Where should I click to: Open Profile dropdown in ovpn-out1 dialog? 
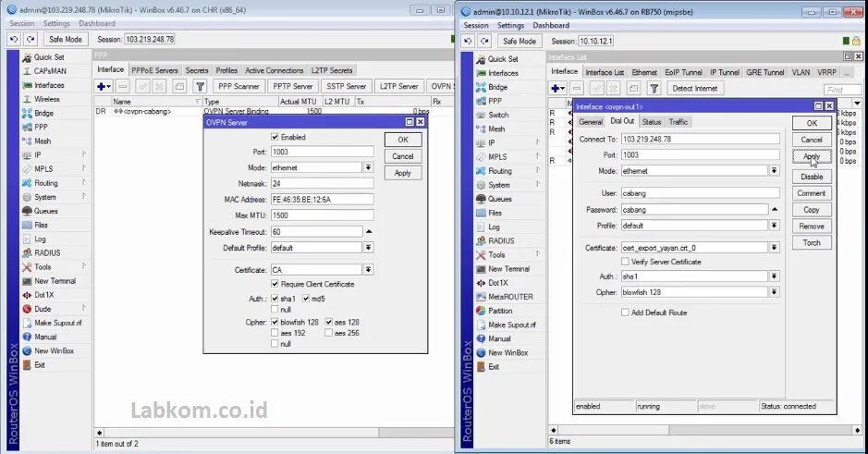tap(774, 226)
